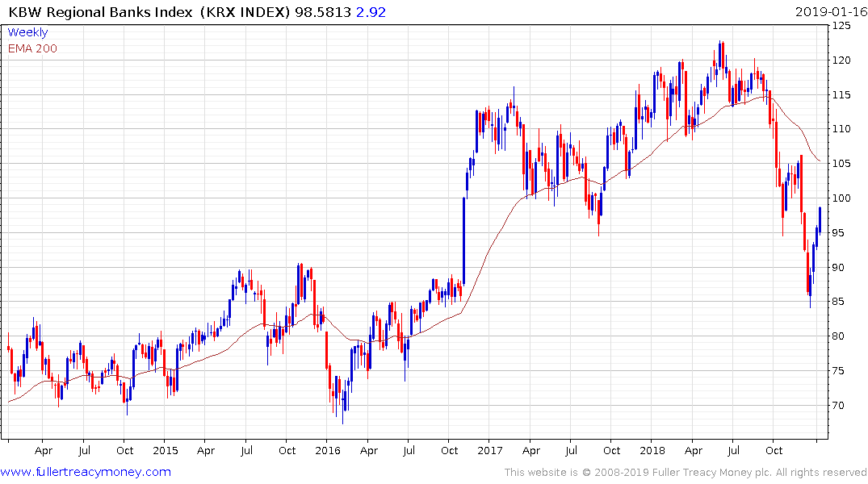
Task: Click the 125 price axis label
Action: point(841,26)
